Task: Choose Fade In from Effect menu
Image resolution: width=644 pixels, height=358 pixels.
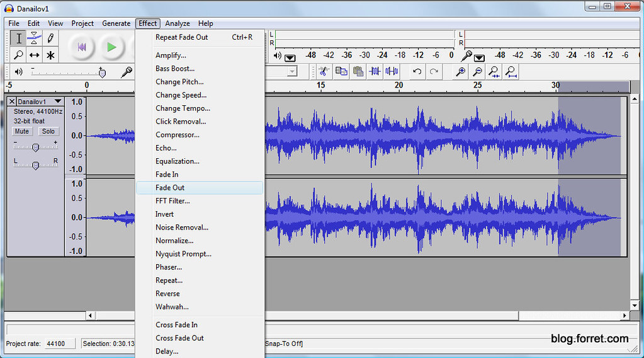Action: click(200, 175)
